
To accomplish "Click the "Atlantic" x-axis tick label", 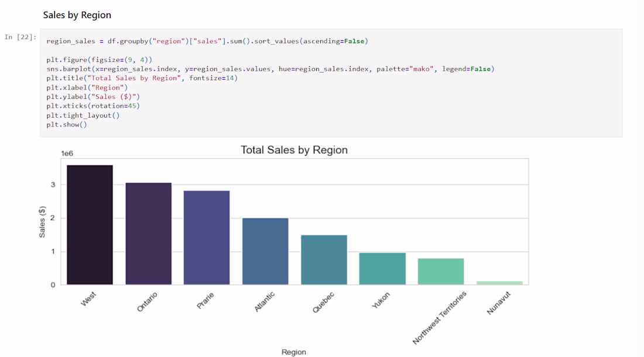I will pyautogui.click(x=264, y=302).
